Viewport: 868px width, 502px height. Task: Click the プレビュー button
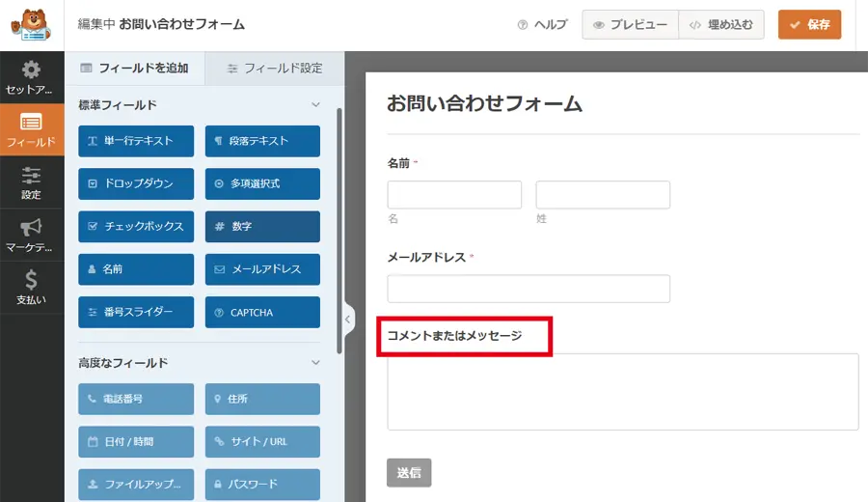631,24
